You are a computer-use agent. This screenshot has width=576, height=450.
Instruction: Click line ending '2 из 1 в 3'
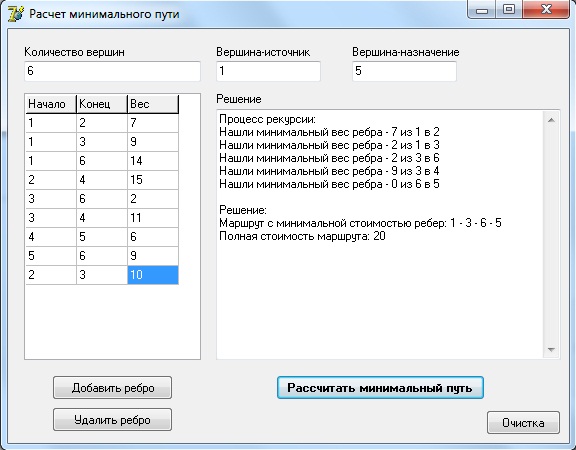(329, 145)
